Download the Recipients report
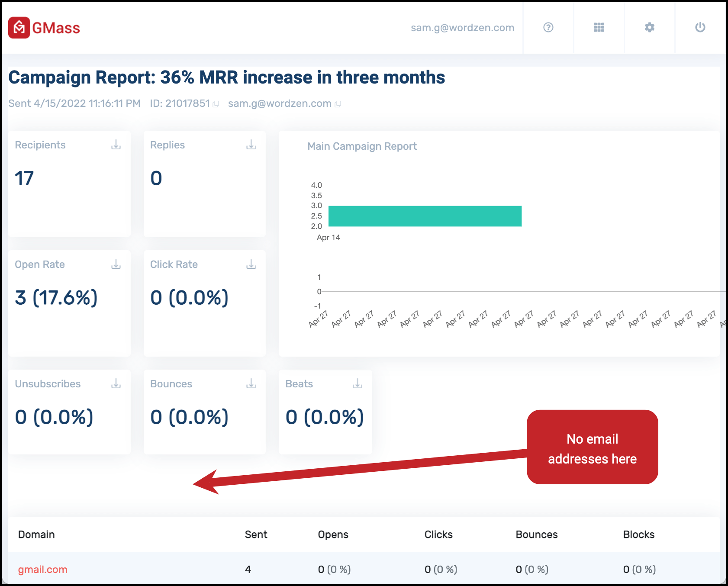Image resolution: width=728 pixels, height=586 pixels. click(116, 145)
